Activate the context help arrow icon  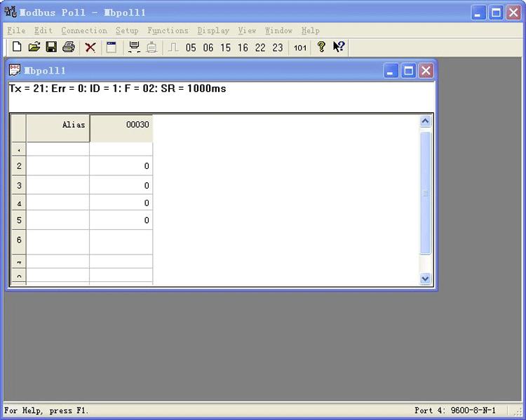[339, 47]
